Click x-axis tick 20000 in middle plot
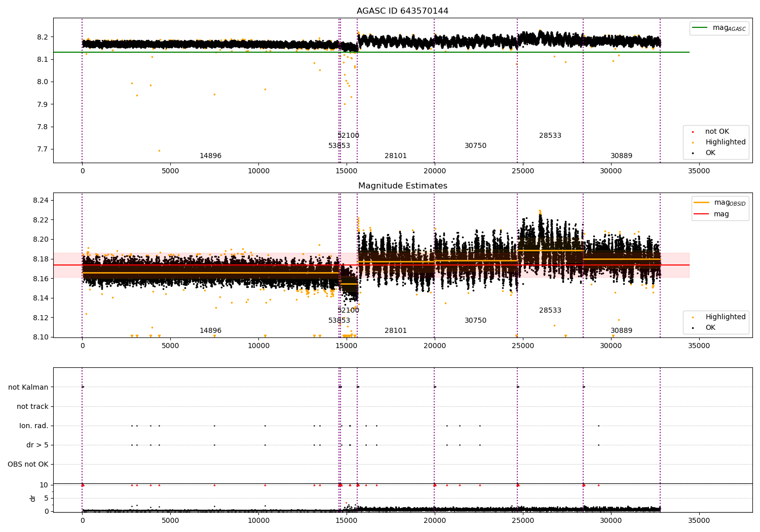This screenshot has width=760, height=532. [x=434, y=346]
